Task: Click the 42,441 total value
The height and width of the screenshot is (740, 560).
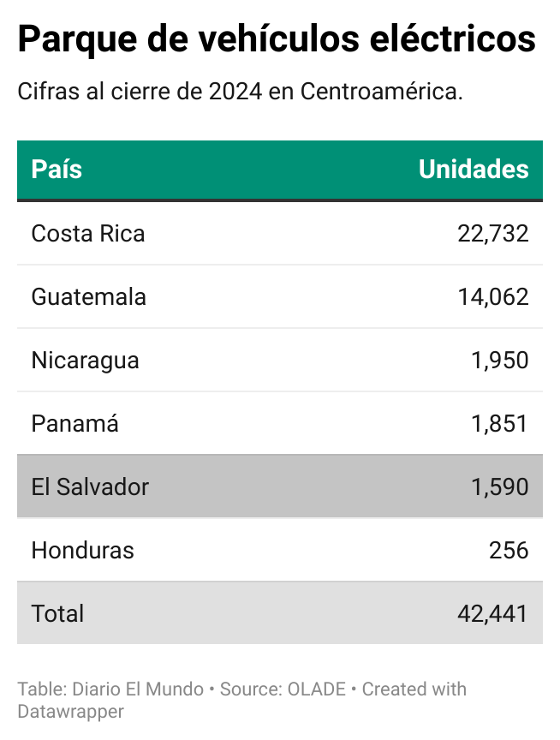Action: click(493, 613)
